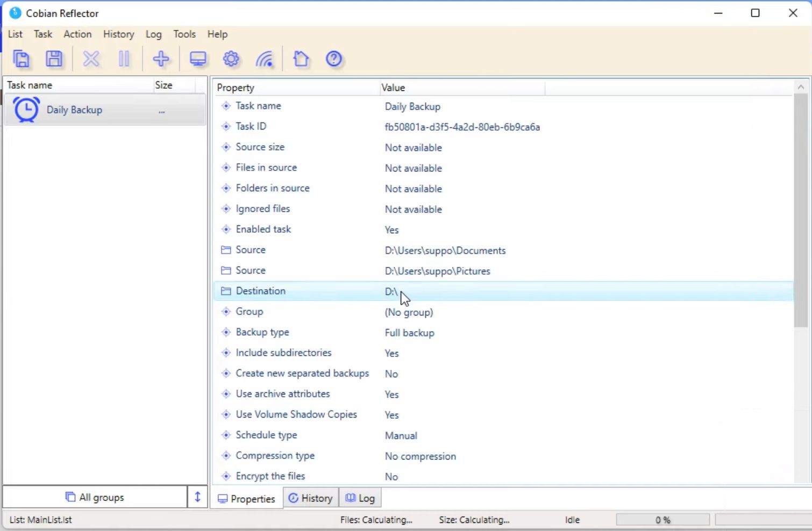
Task: Switch to the History tab
Action: 311,498
